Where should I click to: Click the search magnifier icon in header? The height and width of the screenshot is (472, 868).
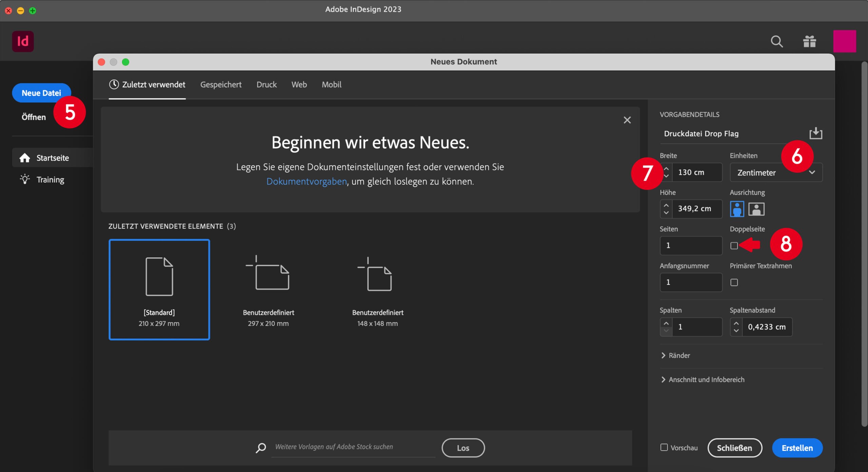pos(776,42)
